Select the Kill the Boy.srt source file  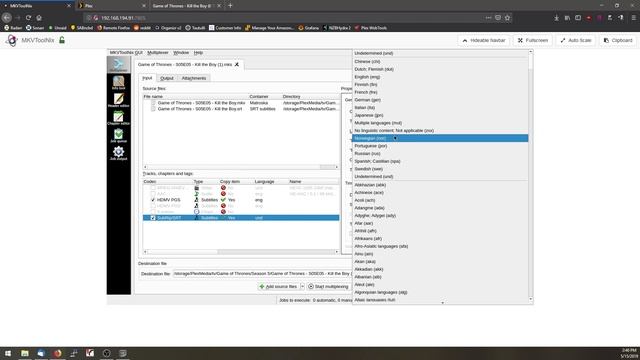click(241, 109)
